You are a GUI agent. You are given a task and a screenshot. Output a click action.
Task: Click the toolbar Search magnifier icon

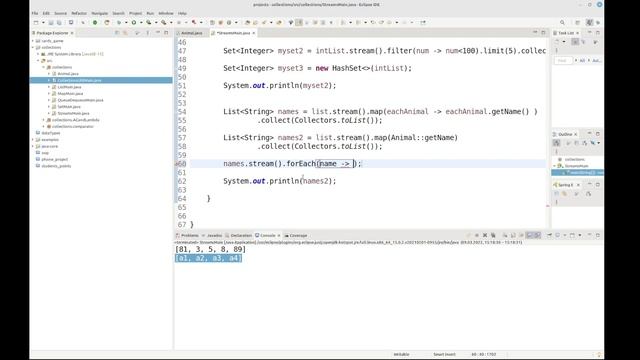[562, 22]
